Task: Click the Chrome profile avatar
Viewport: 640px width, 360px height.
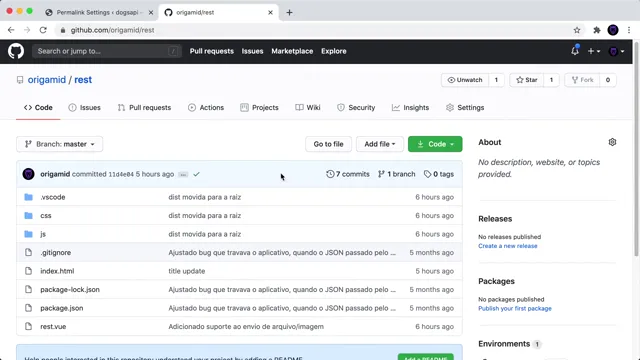Action: [x=613, y=30]
